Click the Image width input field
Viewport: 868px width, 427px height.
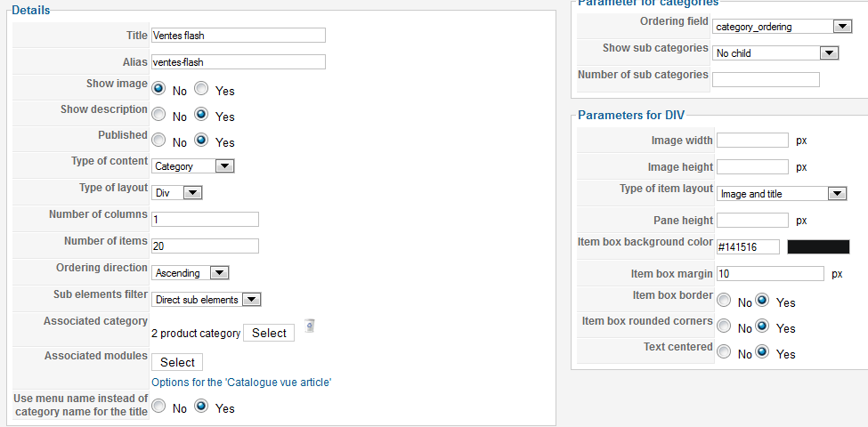point(752,141)
